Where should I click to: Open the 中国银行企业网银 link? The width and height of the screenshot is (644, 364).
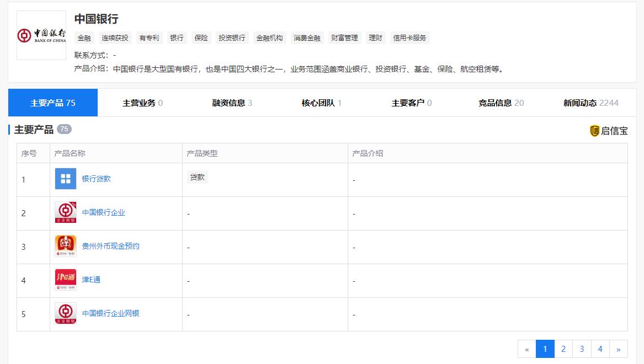tap(110, 313)
